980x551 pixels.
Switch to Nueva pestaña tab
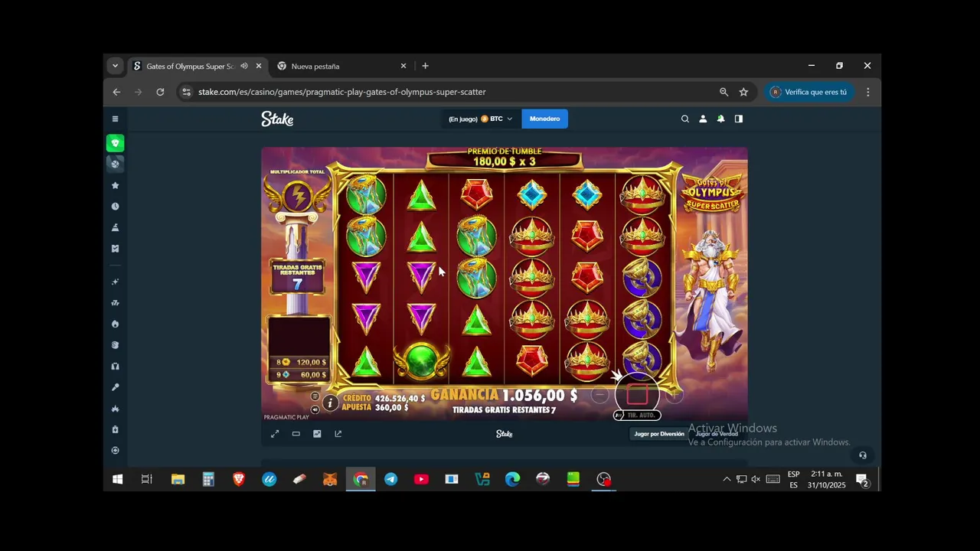[315, 67]
